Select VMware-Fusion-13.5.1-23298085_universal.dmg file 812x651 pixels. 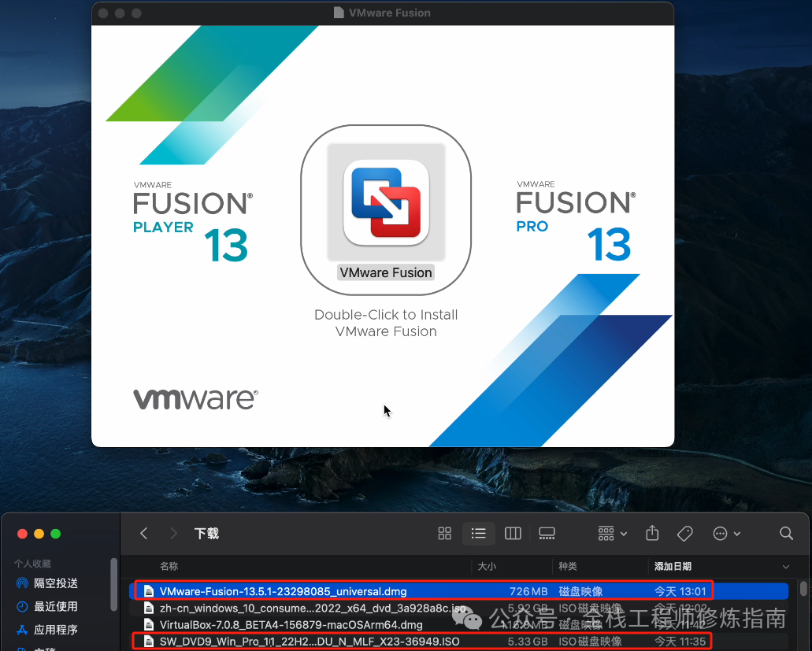(x=458, y=591)
